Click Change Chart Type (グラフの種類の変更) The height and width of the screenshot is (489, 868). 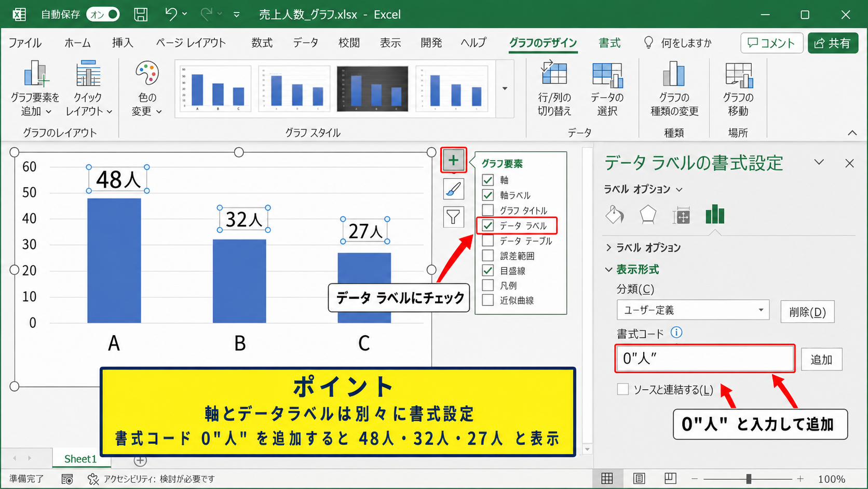click(674, 88)
